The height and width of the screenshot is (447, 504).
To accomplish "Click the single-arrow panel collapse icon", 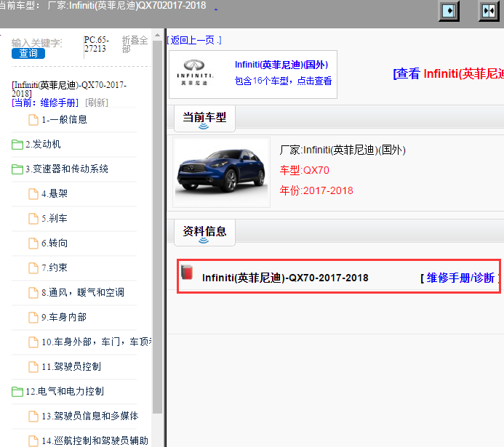I will point(449,11).
